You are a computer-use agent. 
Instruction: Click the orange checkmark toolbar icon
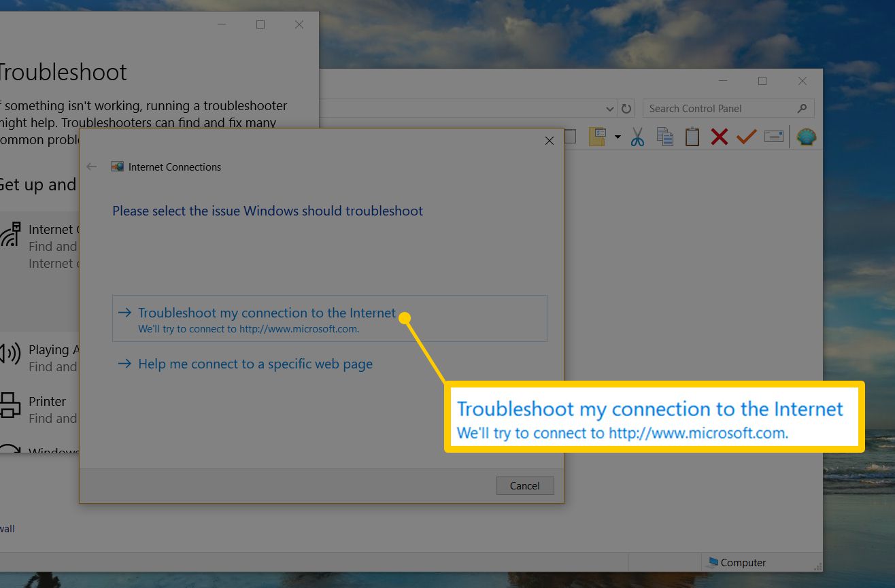746,137
